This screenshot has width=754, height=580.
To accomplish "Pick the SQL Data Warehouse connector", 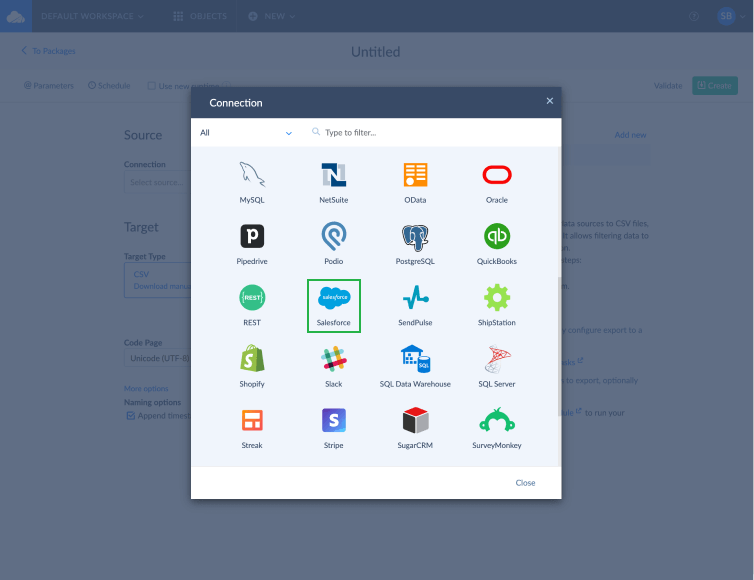I will (x=415, y=367).
